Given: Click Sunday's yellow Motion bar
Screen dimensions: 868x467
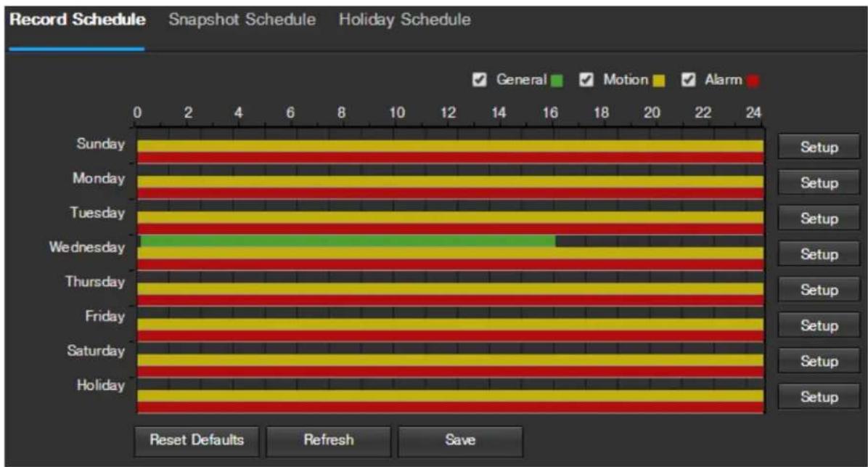Looking at the screenshot, I should (x=451, y=146).
